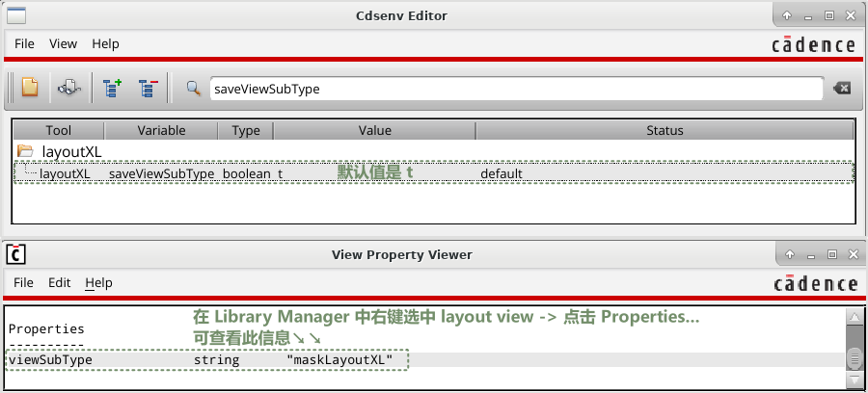This screenshot has width=868, height=393.
Task: Click the binoculars find icon in toolbar
Action: pyautogui.click(x=69, y=88)
